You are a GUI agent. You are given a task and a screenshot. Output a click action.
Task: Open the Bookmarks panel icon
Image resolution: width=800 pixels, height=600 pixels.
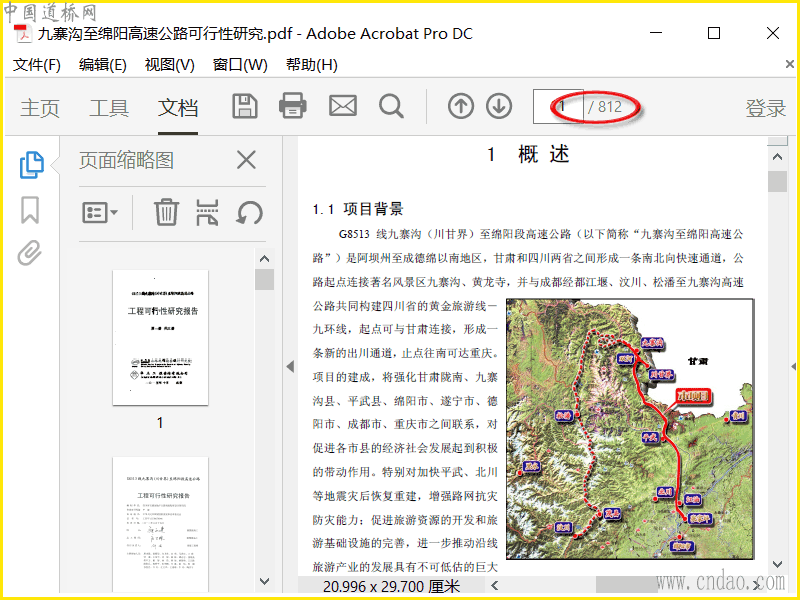tap(30, 210)
